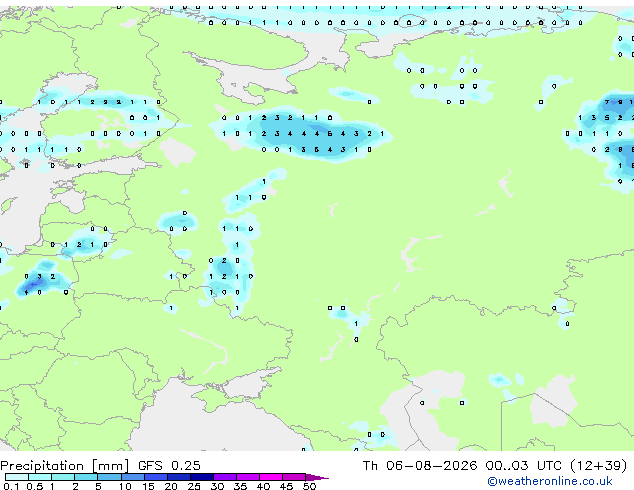634x490 pixels.
Task: Click the legend value '30'
Action: click(217, 486)
